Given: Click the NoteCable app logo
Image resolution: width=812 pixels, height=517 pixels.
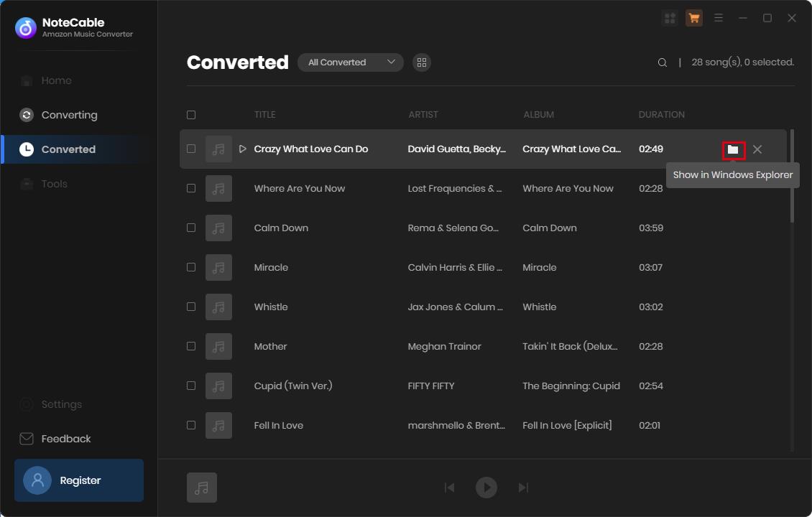Looking at the screenshot, I should [x=25, y=28].
